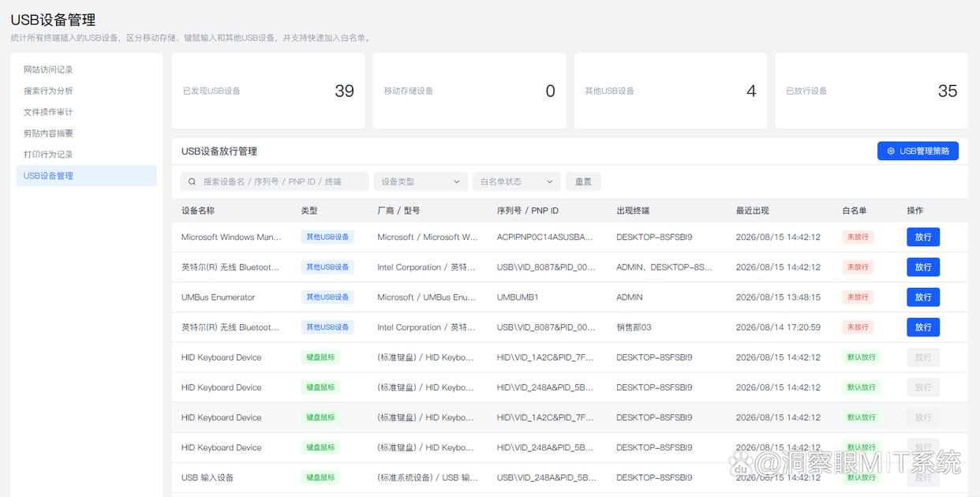Click the gear icon on USB管理策略 button

click(891, 151)
